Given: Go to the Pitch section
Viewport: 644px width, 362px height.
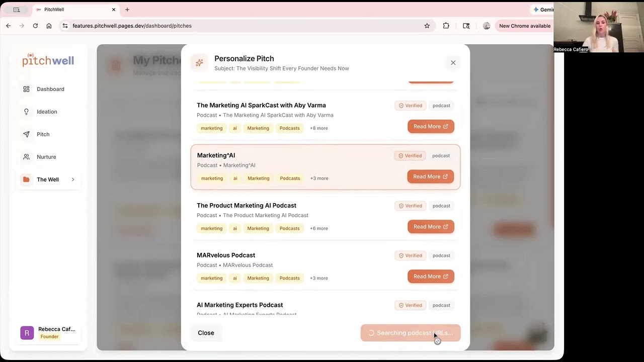Looking at the screenshot, I should (48, 134).
